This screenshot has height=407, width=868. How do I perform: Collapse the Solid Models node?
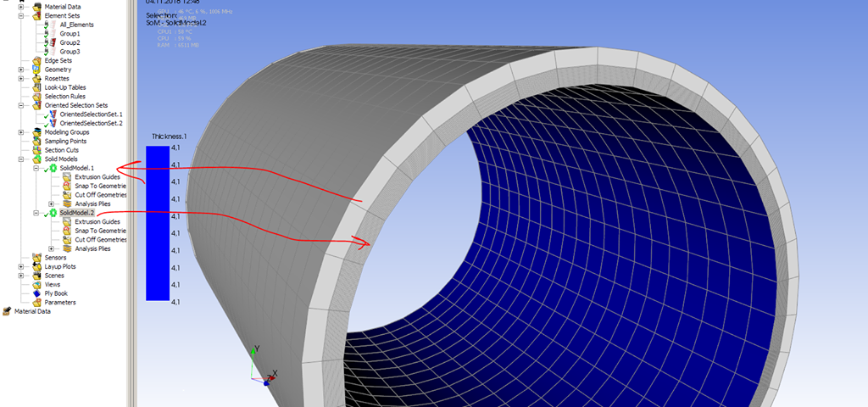pos(21,159)
